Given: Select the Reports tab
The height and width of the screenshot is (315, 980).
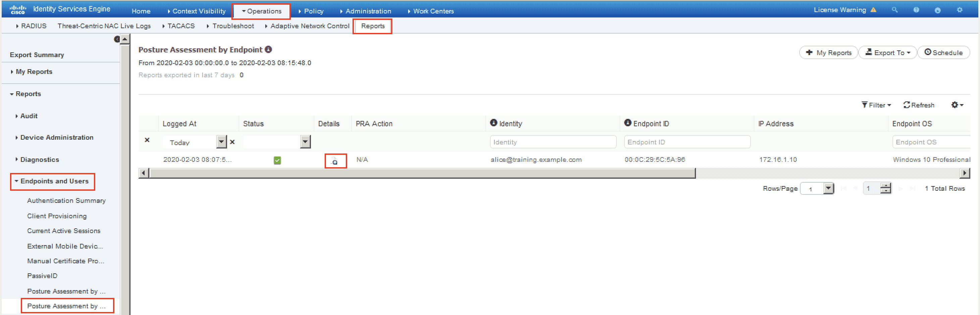Looking at the screenshot, I should 373,26.
